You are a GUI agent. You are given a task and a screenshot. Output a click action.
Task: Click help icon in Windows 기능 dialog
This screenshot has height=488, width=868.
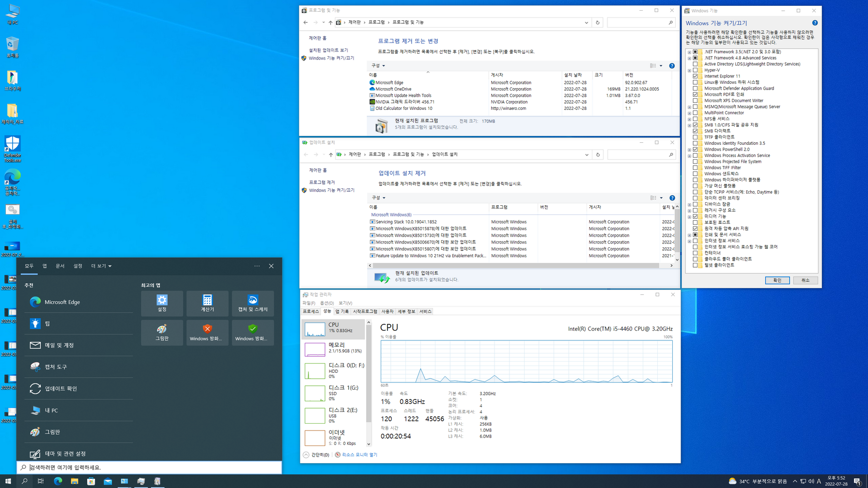pos(815,23)
